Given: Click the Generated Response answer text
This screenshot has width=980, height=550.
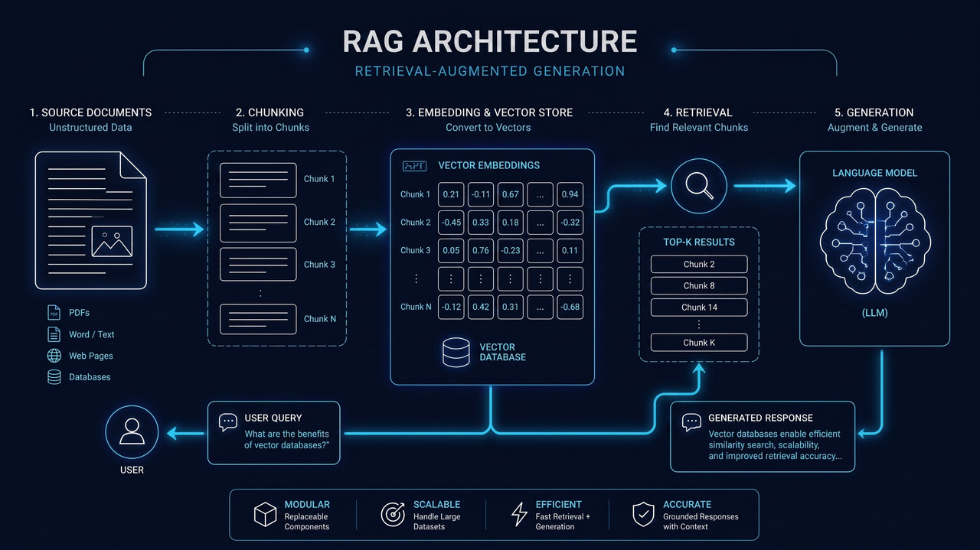Looking at the screenshot, I should point(774,444).
